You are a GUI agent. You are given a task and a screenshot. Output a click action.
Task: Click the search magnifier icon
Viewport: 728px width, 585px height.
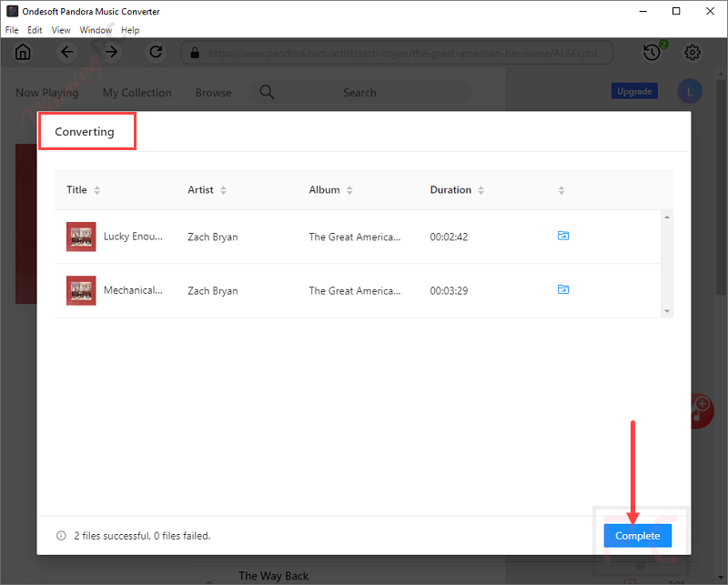(x=267, y=92)
